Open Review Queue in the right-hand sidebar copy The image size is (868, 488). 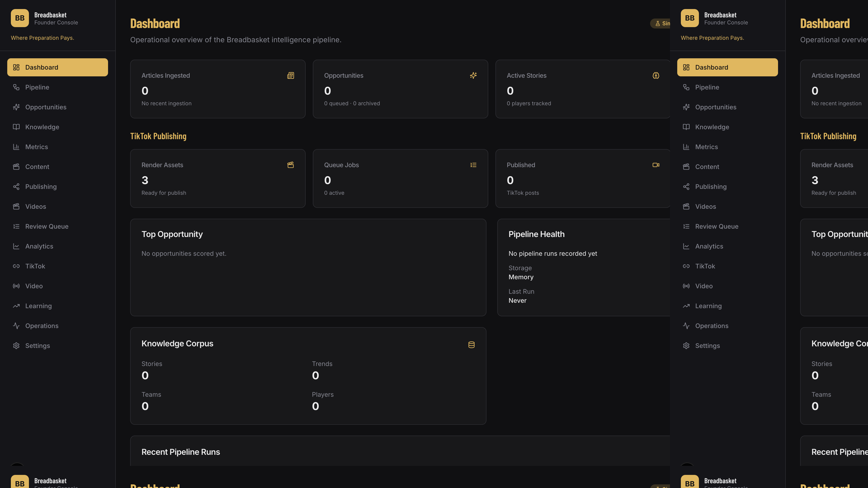click(x=727, y=226)
